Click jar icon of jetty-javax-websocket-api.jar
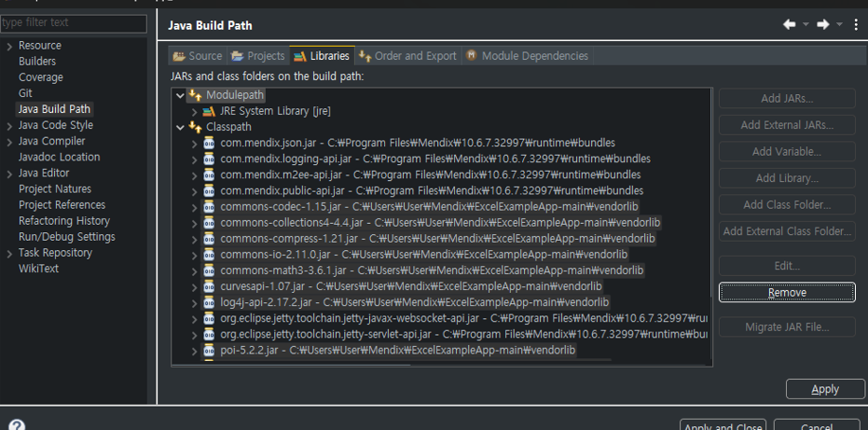The width and height of the screenshot is (868, 430). tap(209, 319)
